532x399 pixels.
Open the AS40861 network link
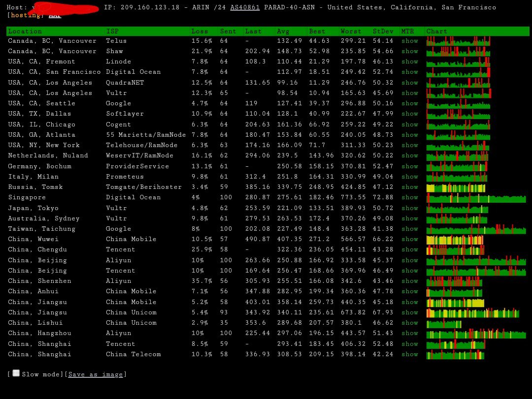[245, 7]
